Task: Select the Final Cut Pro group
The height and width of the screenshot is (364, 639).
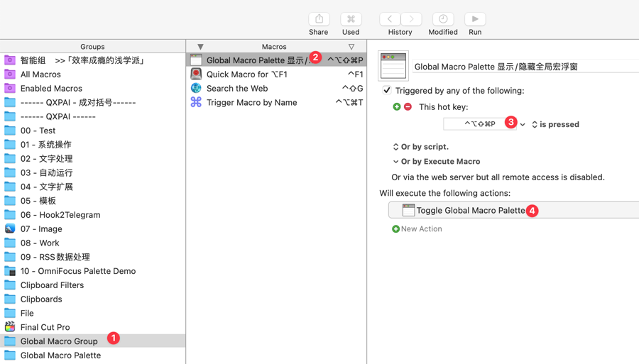Action: point(45,327)
